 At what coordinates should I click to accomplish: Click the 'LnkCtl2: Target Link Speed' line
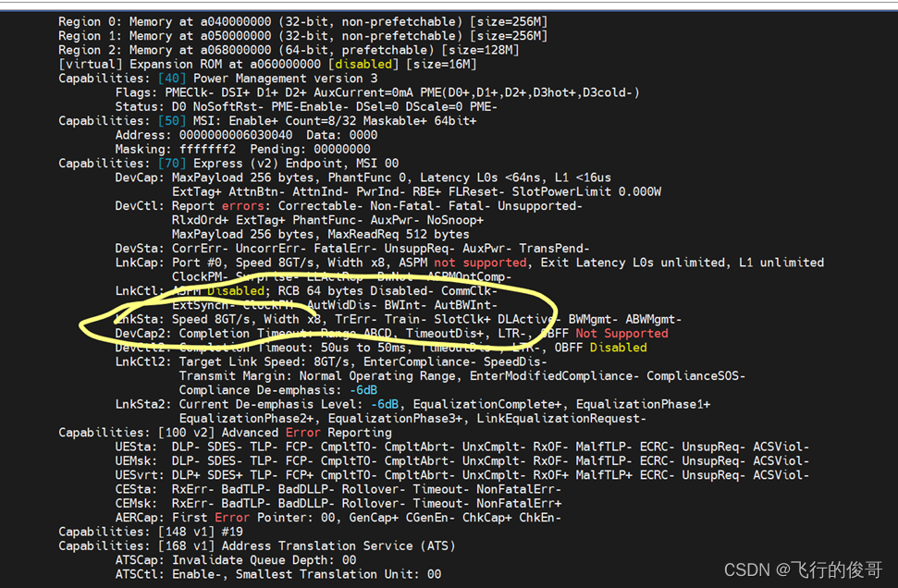click(x=331, y=361)
